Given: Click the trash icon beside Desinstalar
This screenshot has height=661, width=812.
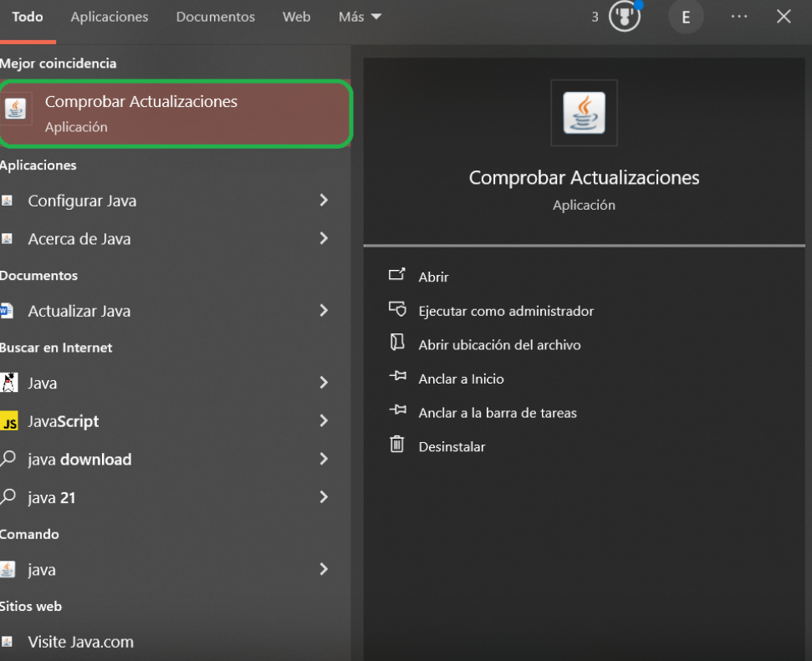Looking at the screenshot, I should coord(397,445).
